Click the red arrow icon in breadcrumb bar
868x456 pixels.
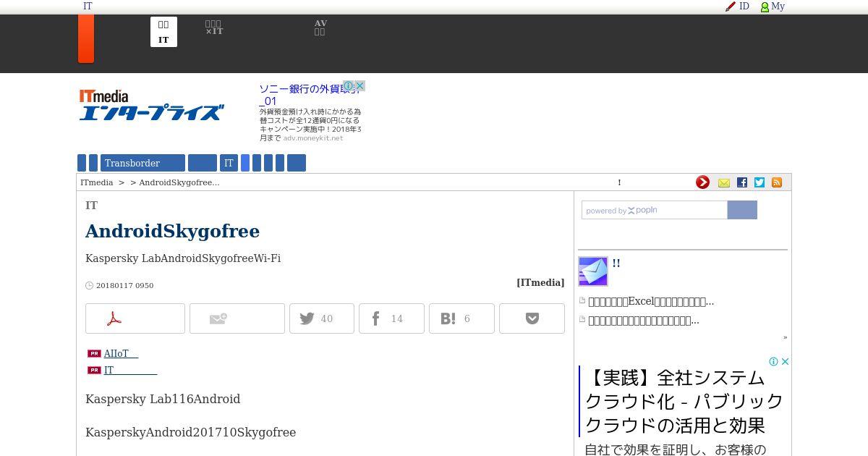[702, 182]
